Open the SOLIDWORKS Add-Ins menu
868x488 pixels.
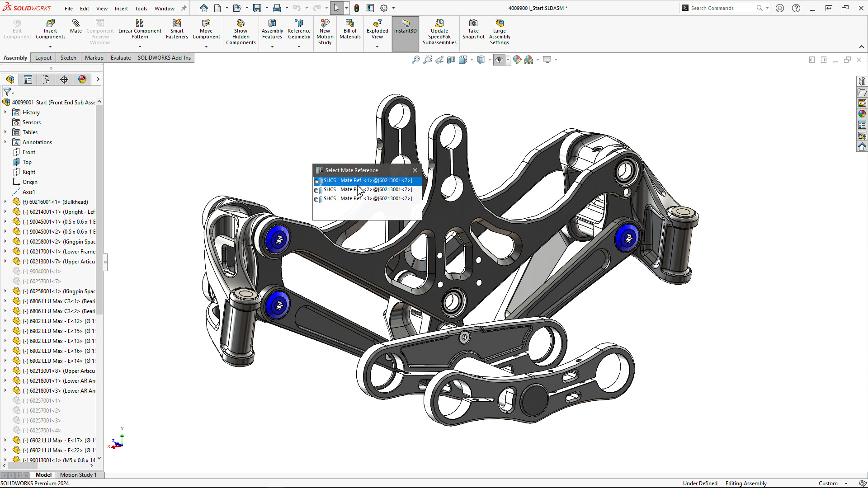[164, 57]
